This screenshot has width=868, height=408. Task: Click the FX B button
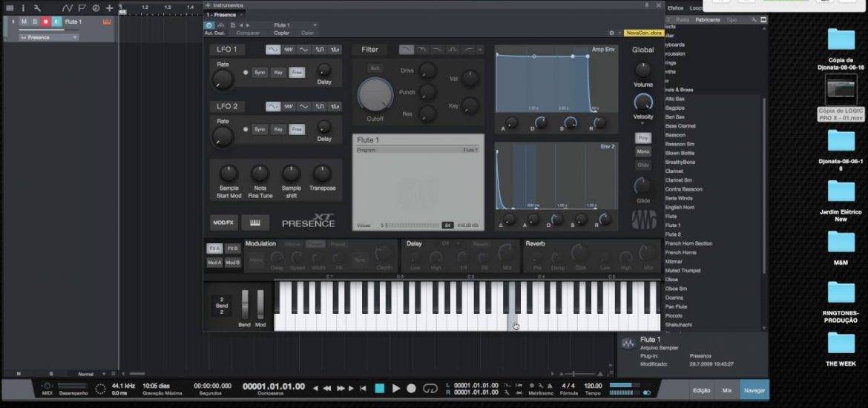coord(232,249)
